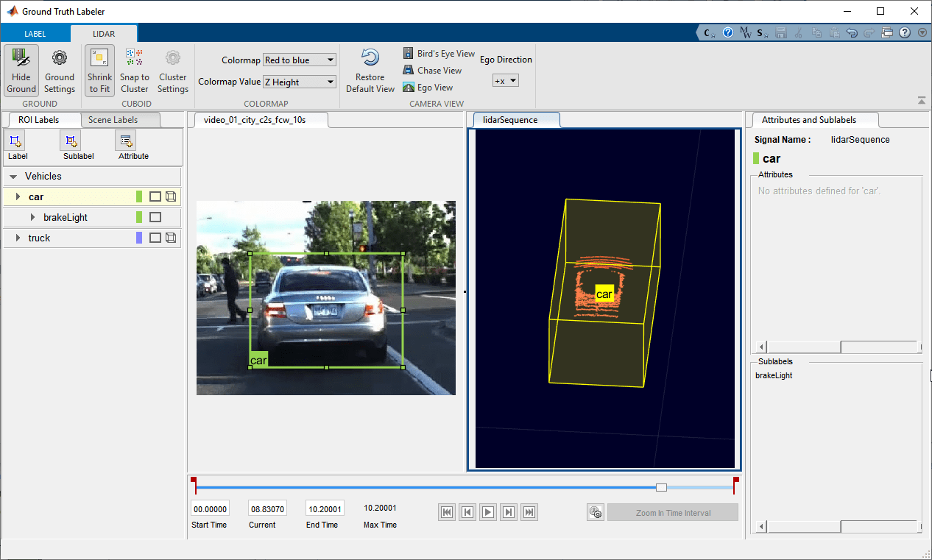The height and width of the screenshot is (560, 932).
Task: Switch to Chase View
Action: [432, 71]
